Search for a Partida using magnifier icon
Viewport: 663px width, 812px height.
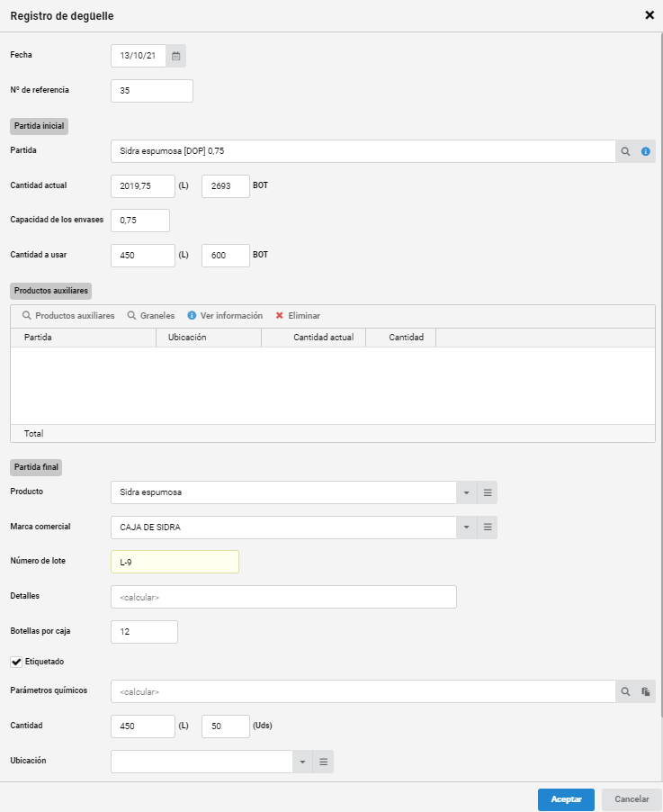(625, 151)
